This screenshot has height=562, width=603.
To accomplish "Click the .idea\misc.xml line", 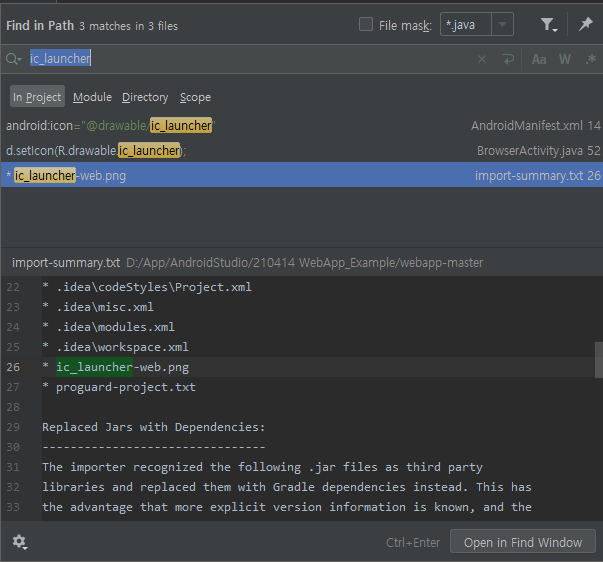I will pyautogui.click(x=98, y=307).
